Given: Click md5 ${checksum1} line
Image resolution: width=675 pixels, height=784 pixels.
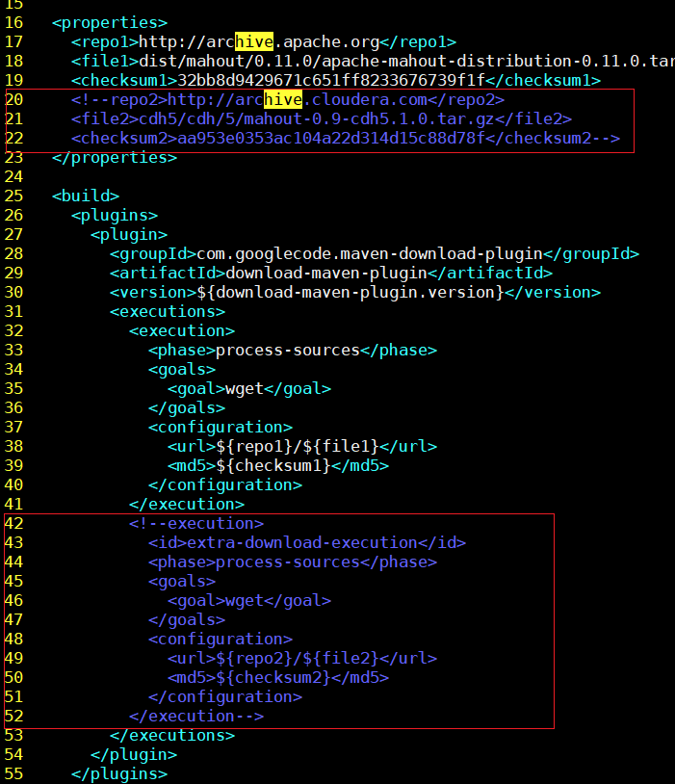Looking at the screenshot, I should click(x=278, y=465).
